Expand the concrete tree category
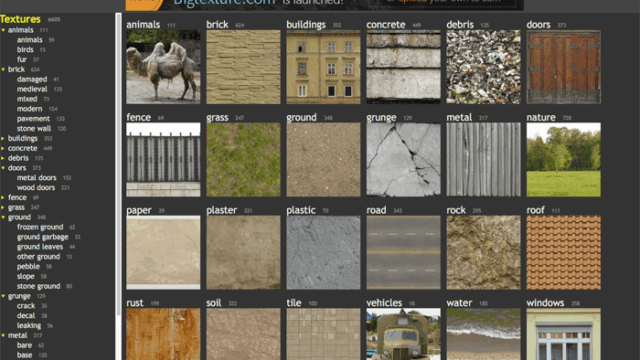Viewport: 640px width, 360px height. pos(3,148)
